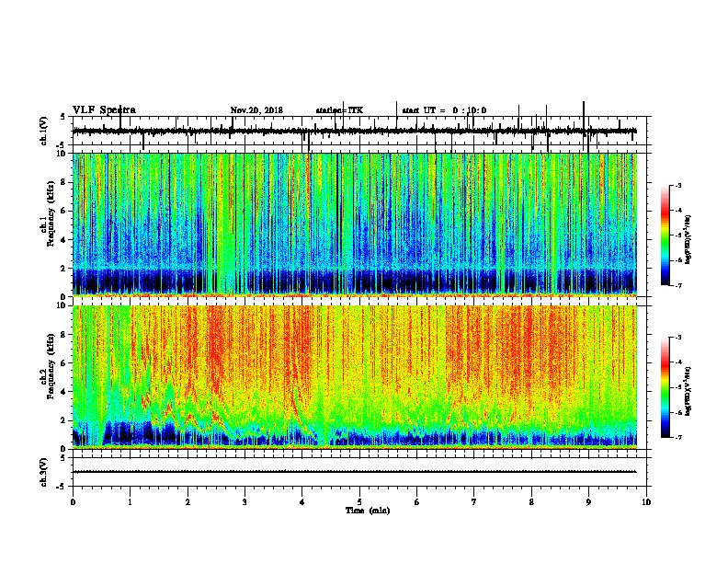
Task: Click the ch.2 spectrogram color bar
Action: (x=665, y=387)
